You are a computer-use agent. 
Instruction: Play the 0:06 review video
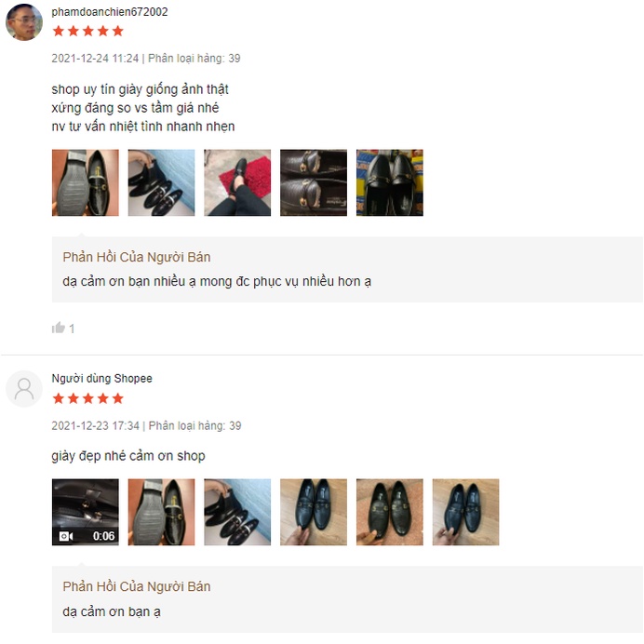(86, 512)
